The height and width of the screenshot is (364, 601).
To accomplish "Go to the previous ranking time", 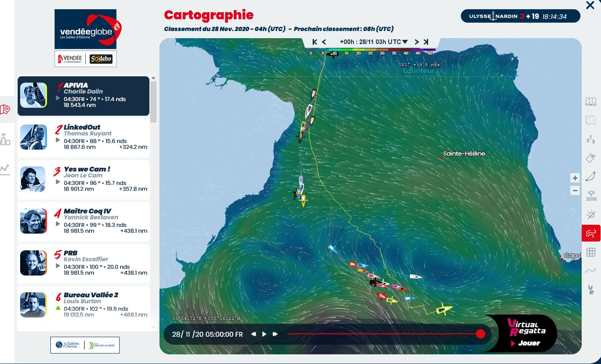I will coord(324,42).
